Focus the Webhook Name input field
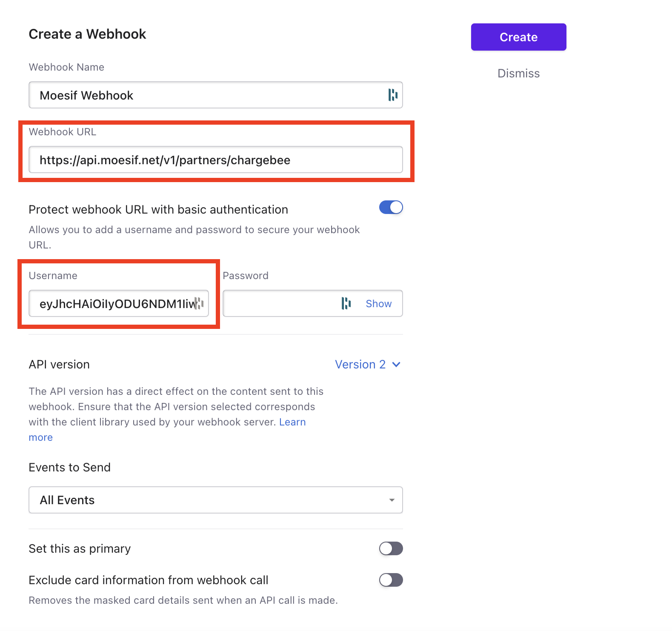Viewport: 672px width, 631px height. (216, 95)
